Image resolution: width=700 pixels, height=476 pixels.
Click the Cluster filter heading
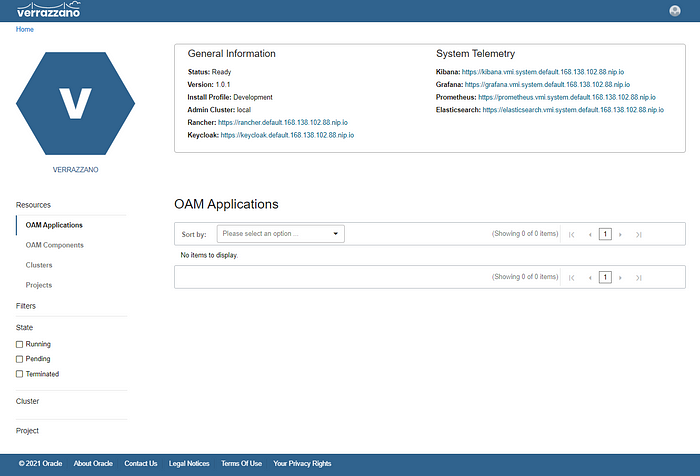[x=27, y=401]
